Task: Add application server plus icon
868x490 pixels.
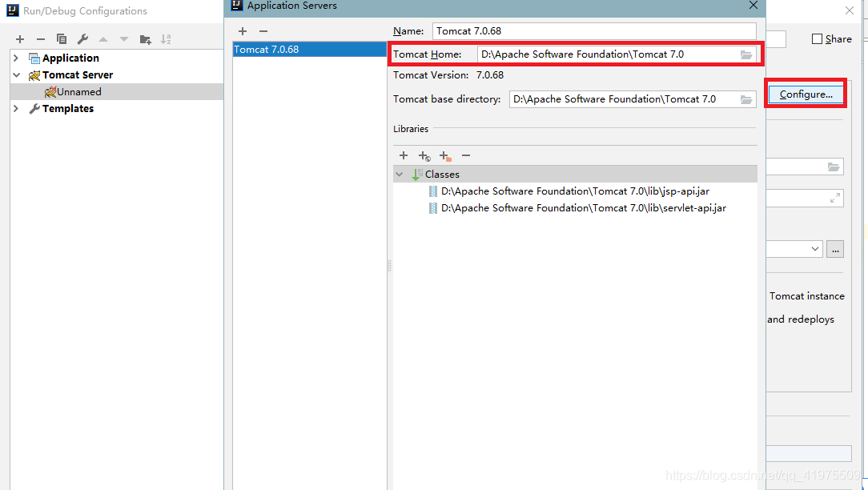Action: click(243, 31)
